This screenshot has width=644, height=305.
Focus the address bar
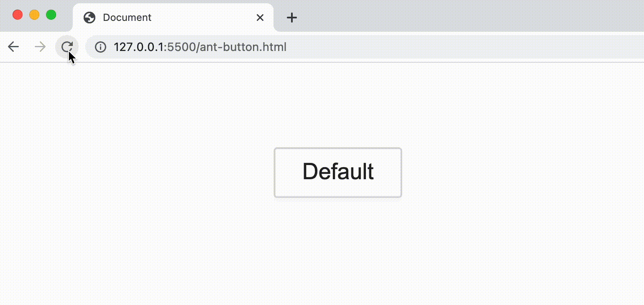coord(364,47)
